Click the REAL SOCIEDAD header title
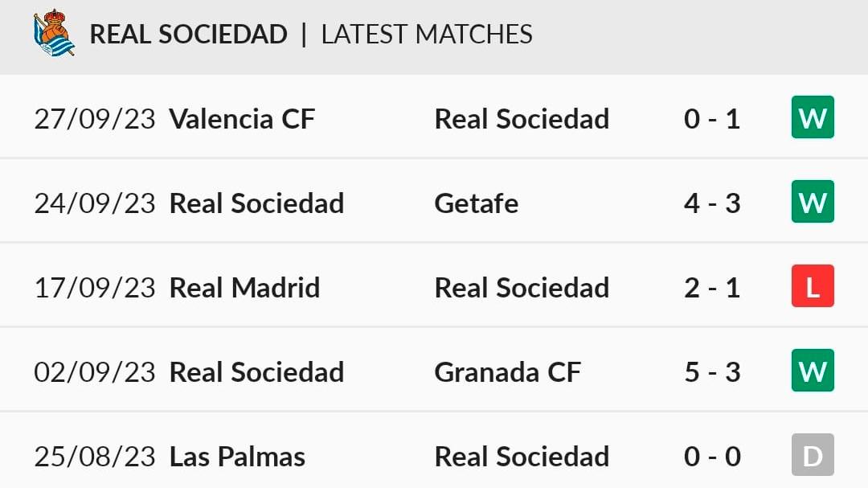Image resolution: width=868 pixels, height=488 pixels. click(x=188, y=35)
